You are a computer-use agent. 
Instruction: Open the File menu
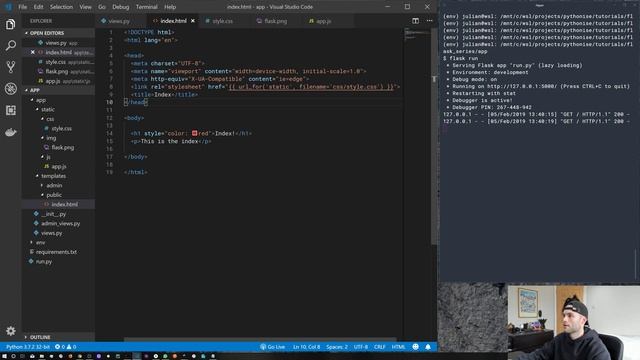[23, 7]
